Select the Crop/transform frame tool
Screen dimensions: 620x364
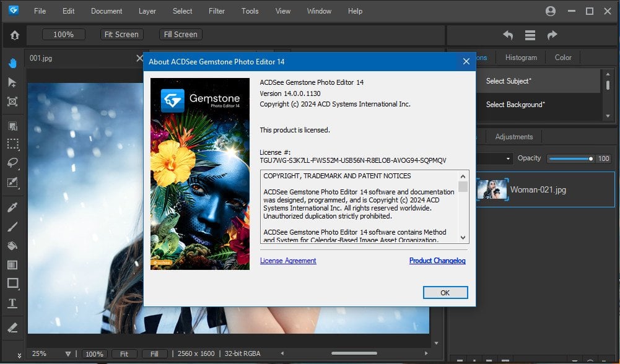coord(12,102)
